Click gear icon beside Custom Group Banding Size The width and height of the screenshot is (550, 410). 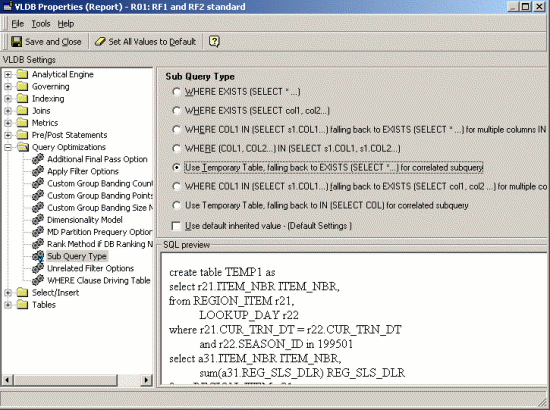(x=38, y=208)
